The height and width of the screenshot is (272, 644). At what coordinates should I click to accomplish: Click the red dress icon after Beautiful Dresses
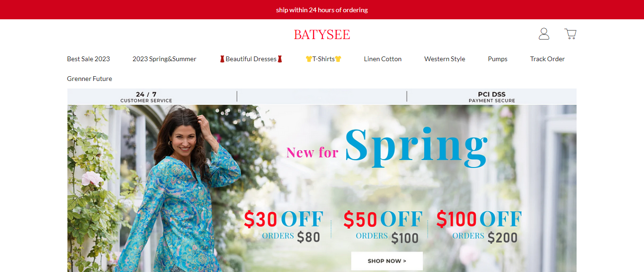(280, 59)
